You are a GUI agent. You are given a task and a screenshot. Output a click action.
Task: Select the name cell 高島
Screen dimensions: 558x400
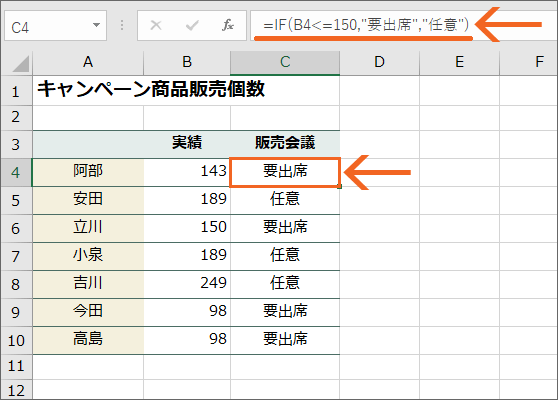click(88, 340)
